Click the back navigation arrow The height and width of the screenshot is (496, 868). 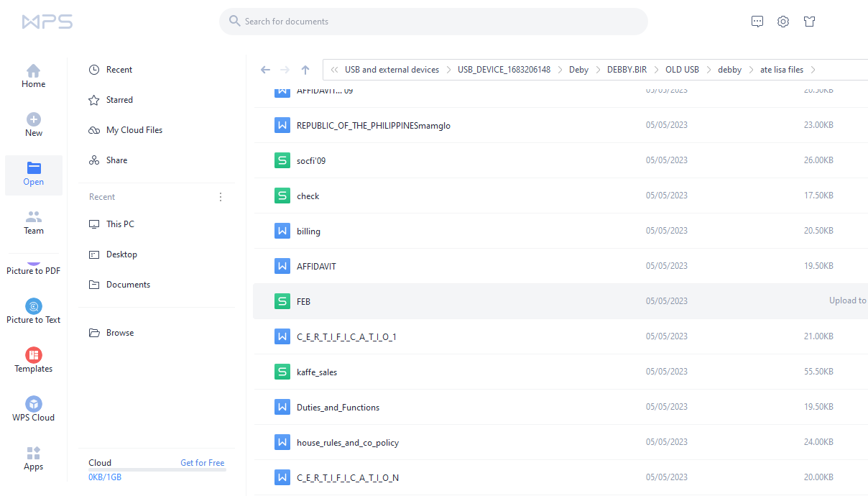pyautogui.click(x=265, y=70)
